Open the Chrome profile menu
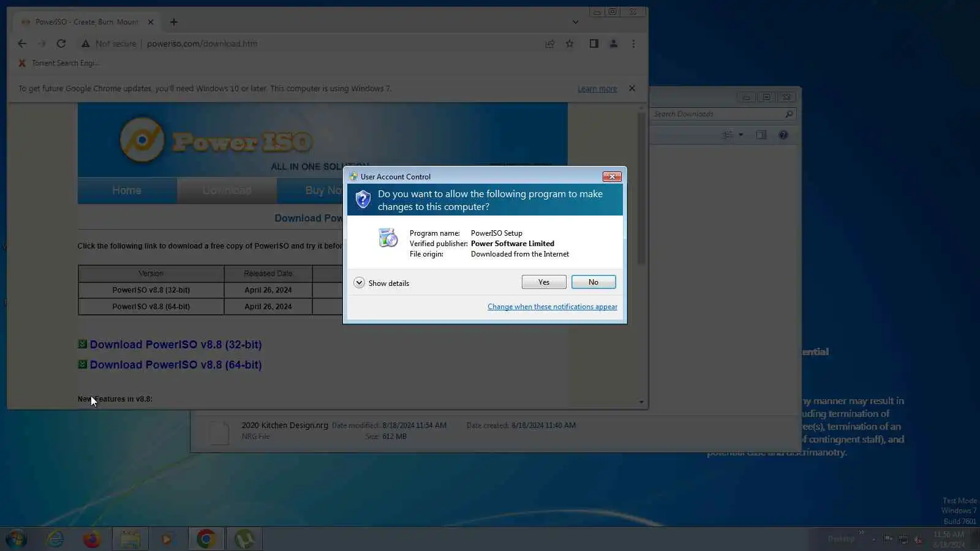This screenshot has height=551, width=980. [x=613, y=43]
